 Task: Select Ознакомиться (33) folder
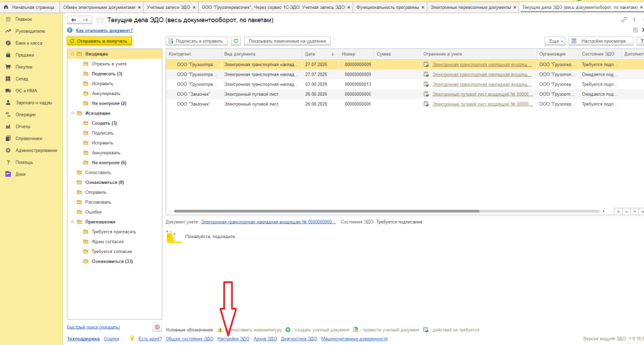[x=112, y=261]
